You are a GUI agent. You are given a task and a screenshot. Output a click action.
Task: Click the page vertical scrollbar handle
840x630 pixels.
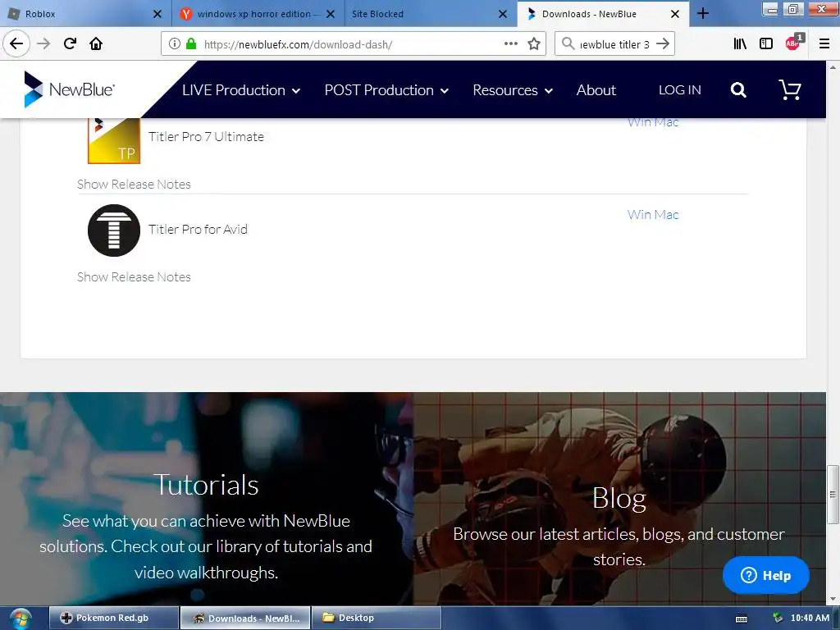pyautogui.click(x=833, y=495)
